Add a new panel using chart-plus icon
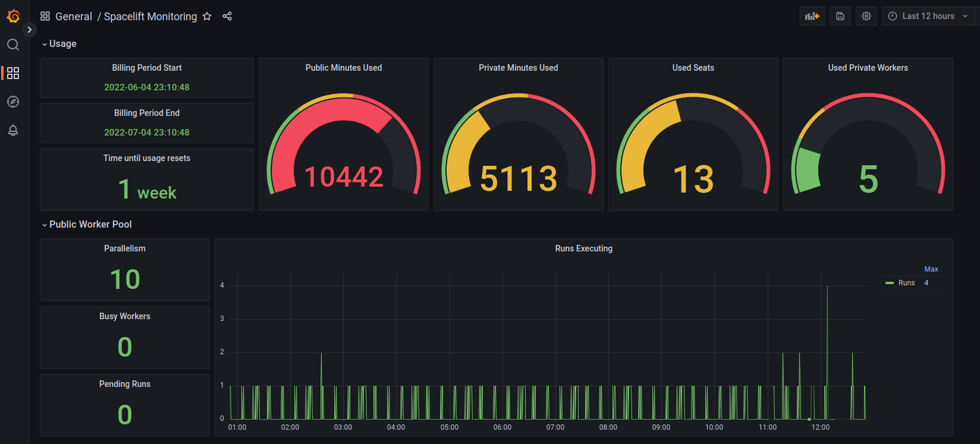Image resolution: width=980 pixels, height=444 pixels. coord(812,16)
